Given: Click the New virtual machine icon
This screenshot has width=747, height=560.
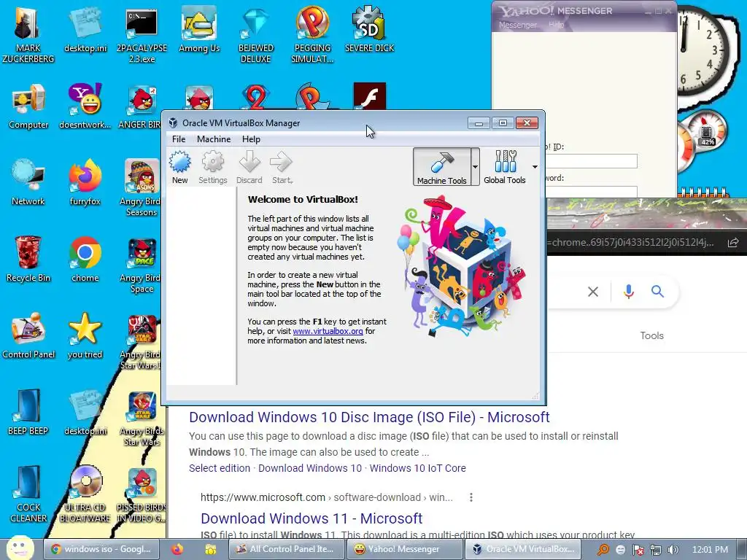Looking at the screenshot, I should (x=180, y=167).
